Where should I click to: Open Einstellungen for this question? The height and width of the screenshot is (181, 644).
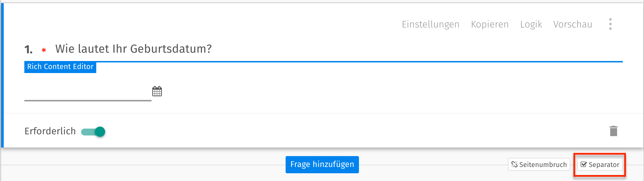pyautogui.click(x=431, y=24)
